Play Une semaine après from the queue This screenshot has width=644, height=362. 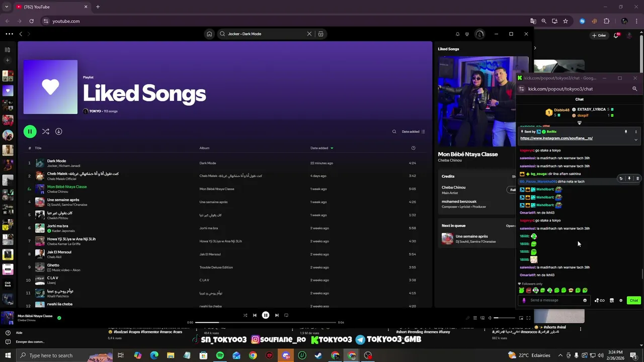coord(477,238)
